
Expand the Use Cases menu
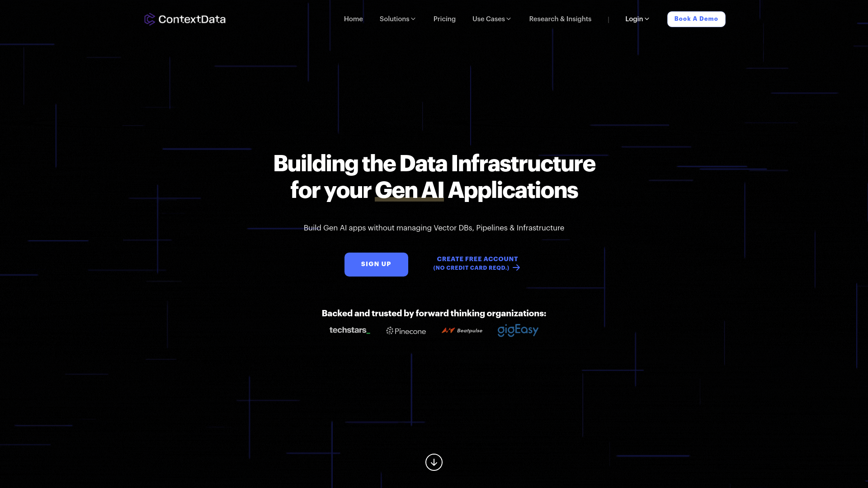(492, 19)
